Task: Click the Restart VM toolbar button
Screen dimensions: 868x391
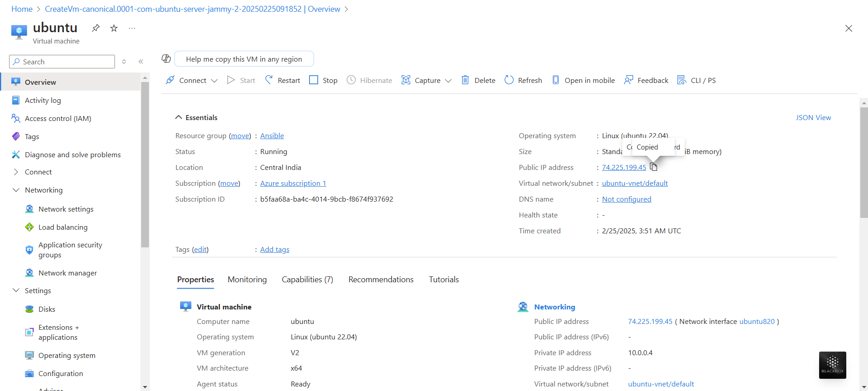Action: 282,80
